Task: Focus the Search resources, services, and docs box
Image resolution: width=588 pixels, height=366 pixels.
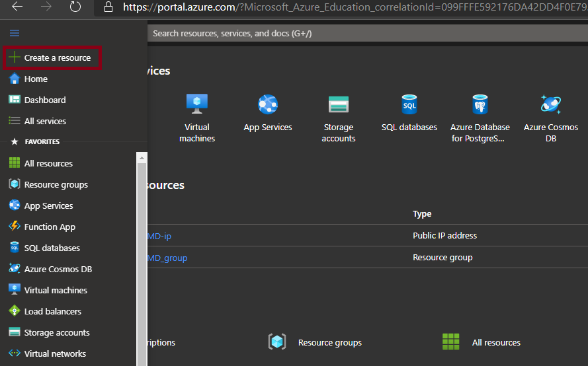Action: click(368, 33)
